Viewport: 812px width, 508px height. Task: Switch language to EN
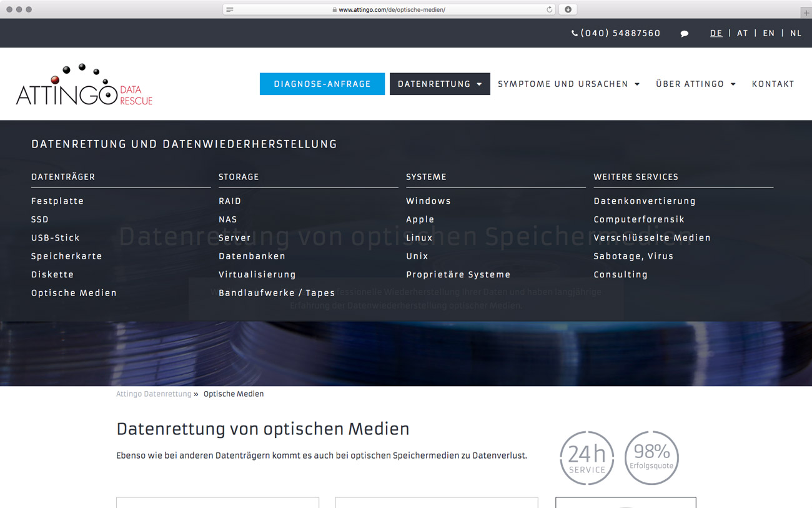[768, 34]
